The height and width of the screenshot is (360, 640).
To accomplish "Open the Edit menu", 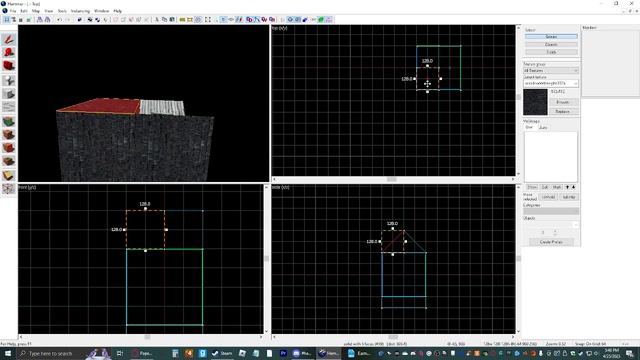I will click(24, 11).
